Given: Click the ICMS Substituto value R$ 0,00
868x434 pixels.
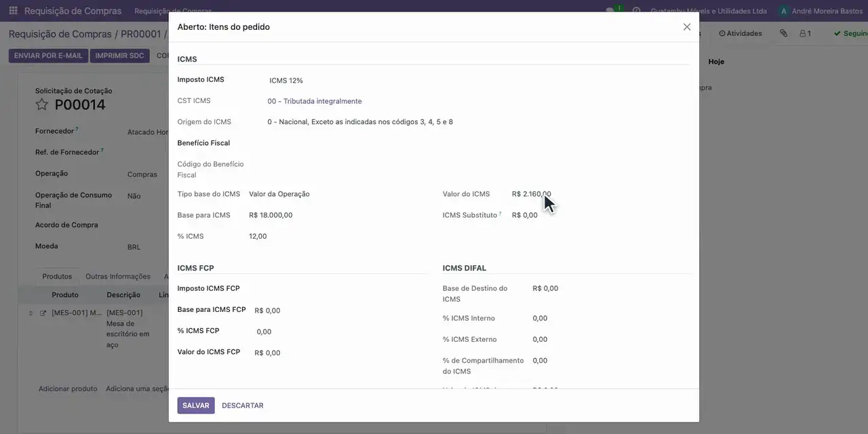Looking at the screenshot, I should point(525,215).
